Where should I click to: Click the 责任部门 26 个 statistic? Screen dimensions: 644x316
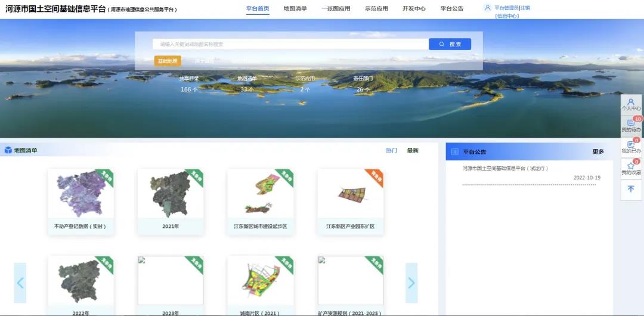(x=363, y=84)
